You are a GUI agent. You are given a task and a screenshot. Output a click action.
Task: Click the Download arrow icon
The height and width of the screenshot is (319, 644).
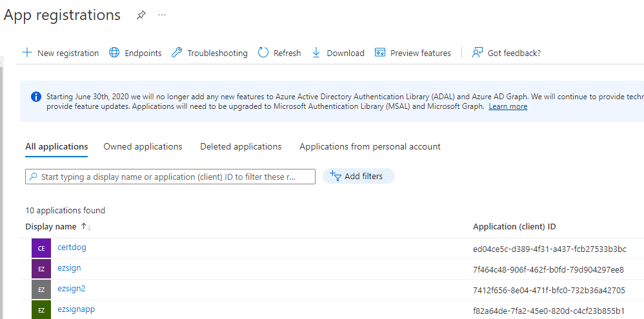[316, 52]
